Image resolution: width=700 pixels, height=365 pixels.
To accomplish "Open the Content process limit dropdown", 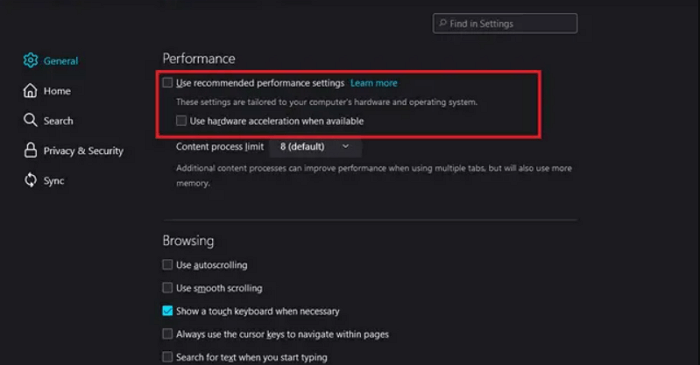I will coord(315,147).
